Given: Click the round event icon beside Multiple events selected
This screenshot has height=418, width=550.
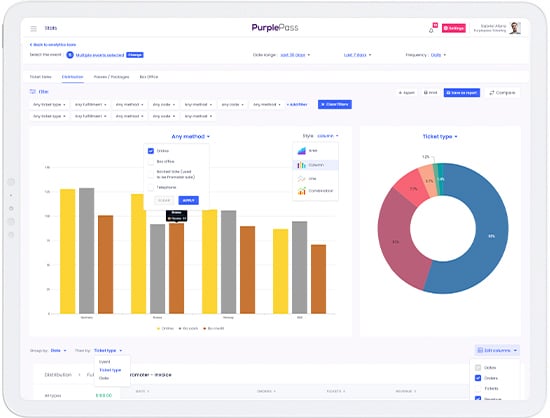Looking at the screenshot, I should 70,55.
